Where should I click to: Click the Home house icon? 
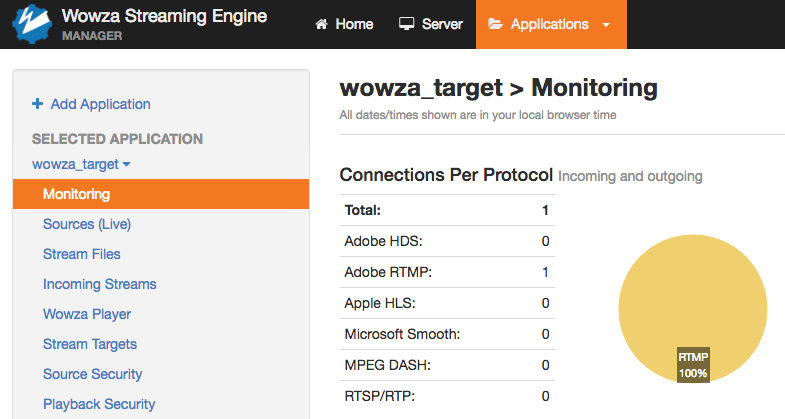pyautogui.click(x=321, y=24)
